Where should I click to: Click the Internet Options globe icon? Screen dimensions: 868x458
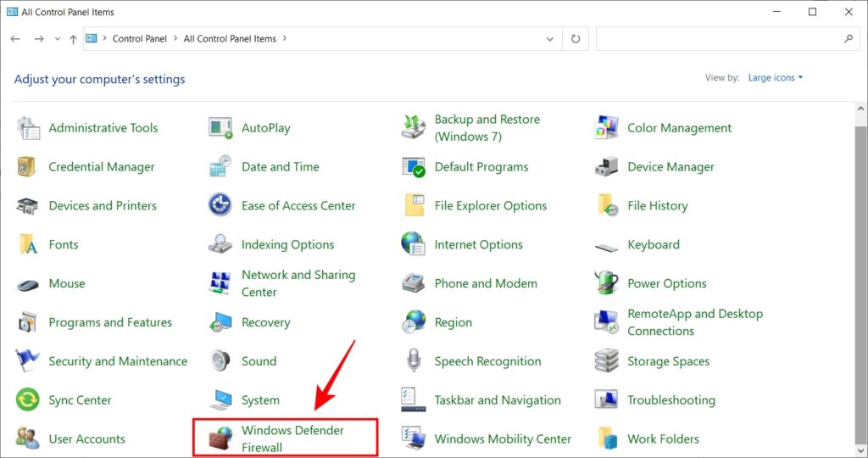tap(414, 244)
